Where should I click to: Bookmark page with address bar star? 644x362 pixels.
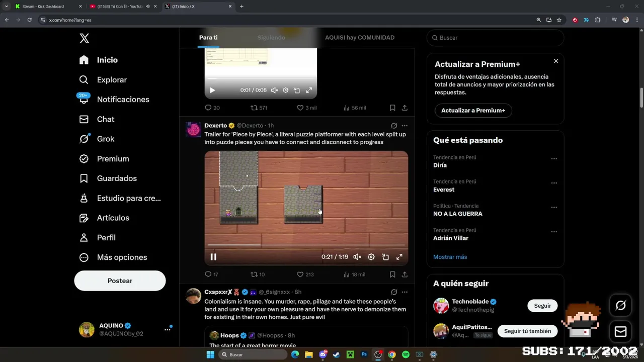point(559,20)
